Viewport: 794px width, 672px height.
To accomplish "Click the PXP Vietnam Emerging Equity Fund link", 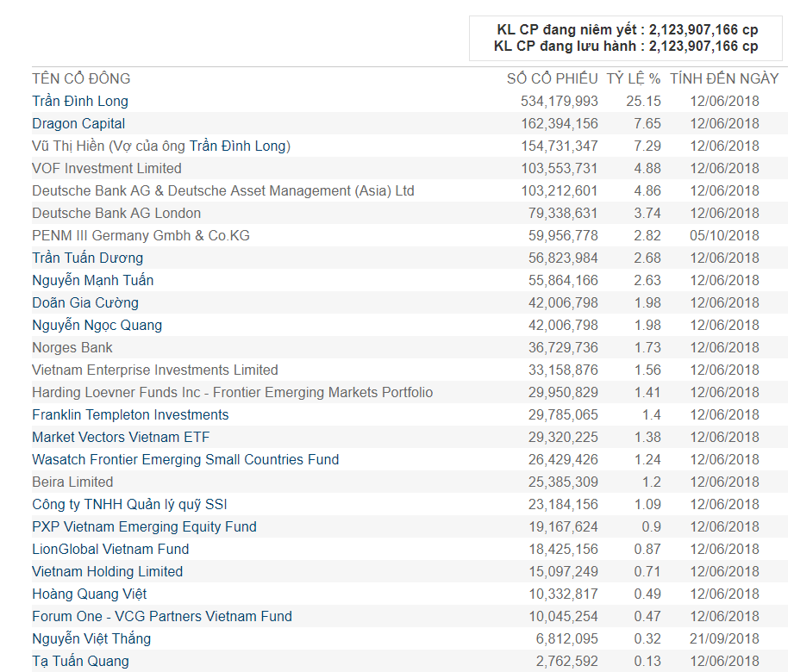I will point(144,526).
